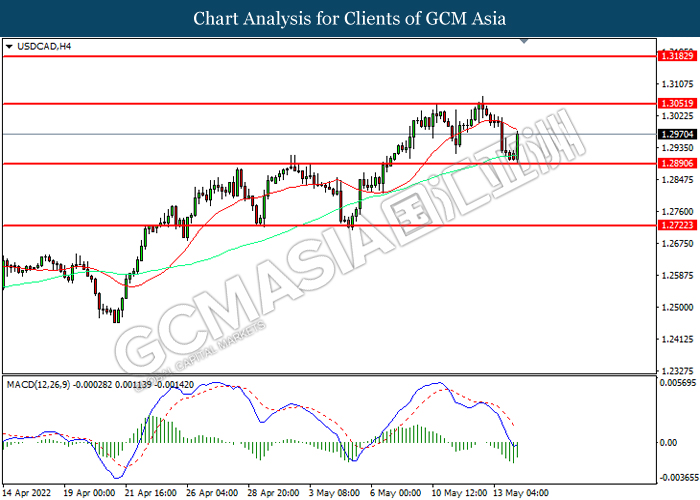Click the current price tag 1.29704

point(677,134)
